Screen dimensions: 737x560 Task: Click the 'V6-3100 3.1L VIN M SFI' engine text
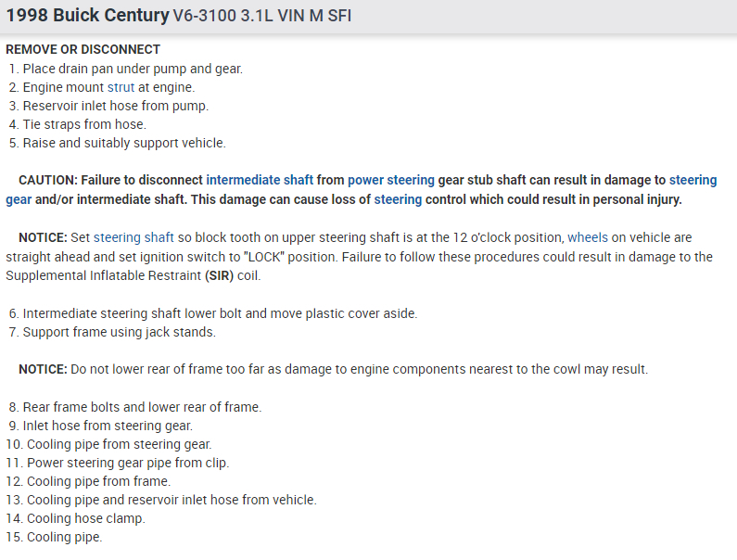pyautogui.click(x=261, y=17)
